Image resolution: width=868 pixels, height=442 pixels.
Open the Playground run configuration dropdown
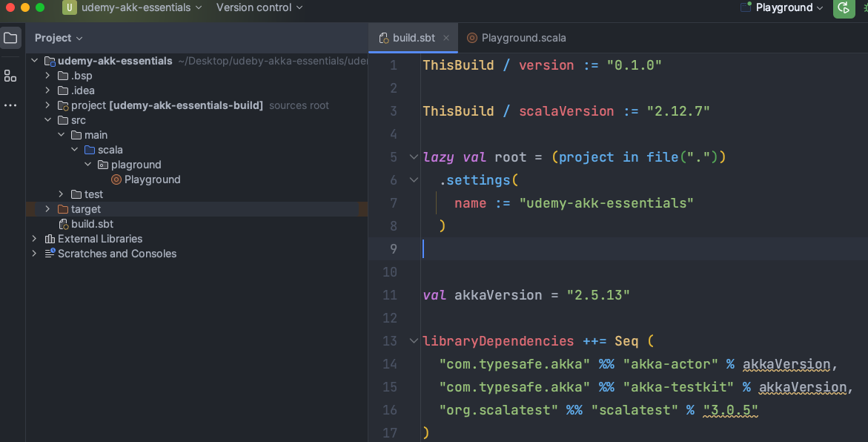[789, 7]
